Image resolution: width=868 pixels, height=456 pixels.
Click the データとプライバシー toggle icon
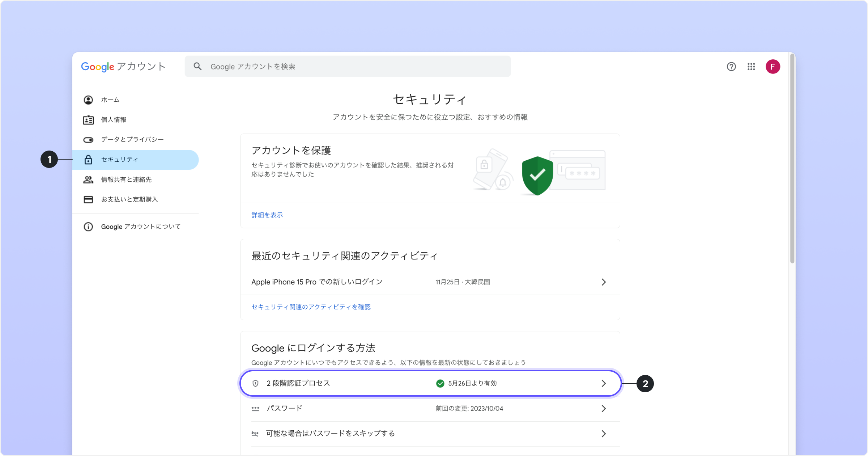tap(88, 140)
